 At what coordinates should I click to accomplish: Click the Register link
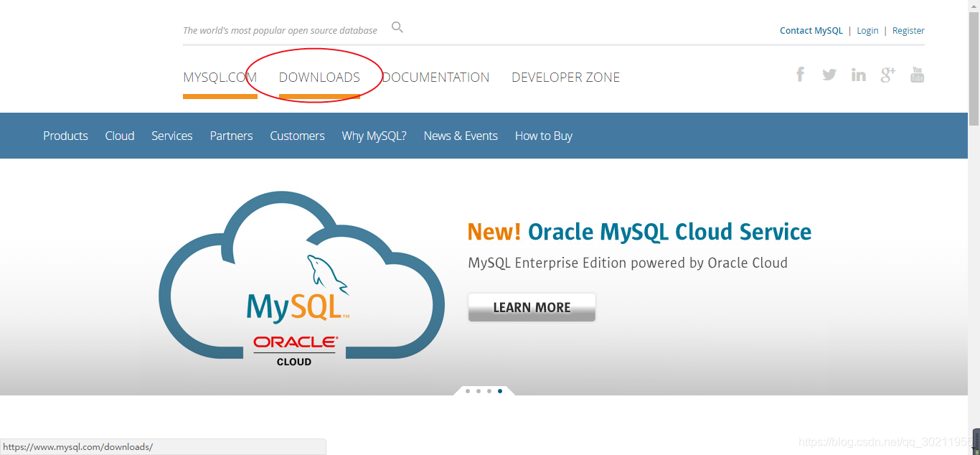tap(908, 30)
